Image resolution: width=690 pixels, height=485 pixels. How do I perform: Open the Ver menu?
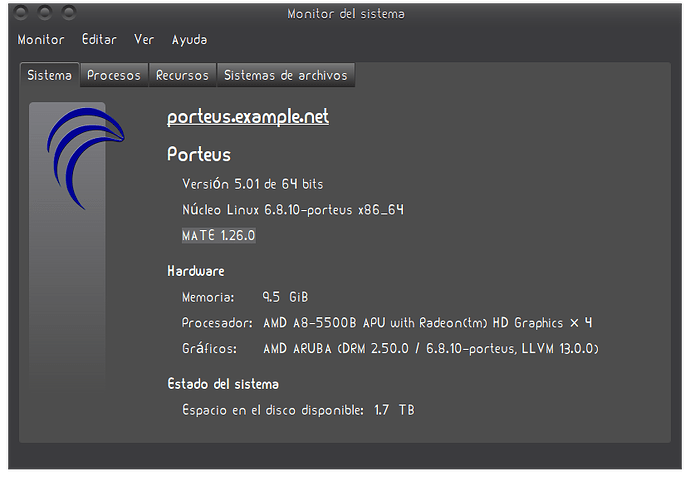pos(144,40)
